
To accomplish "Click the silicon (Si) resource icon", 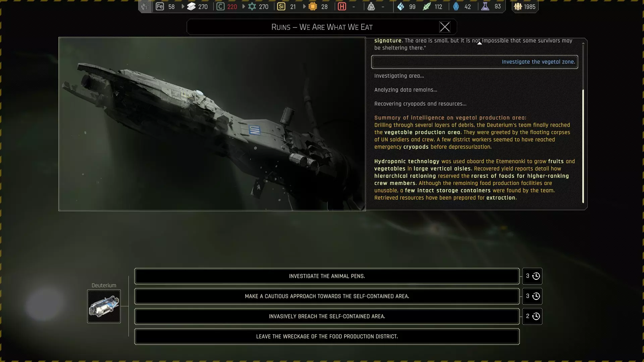I will pos(281,6).
